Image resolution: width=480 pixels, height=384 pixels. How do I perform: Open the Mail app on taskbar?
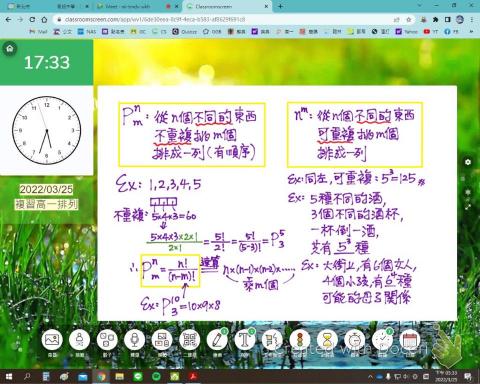[83, 377]
